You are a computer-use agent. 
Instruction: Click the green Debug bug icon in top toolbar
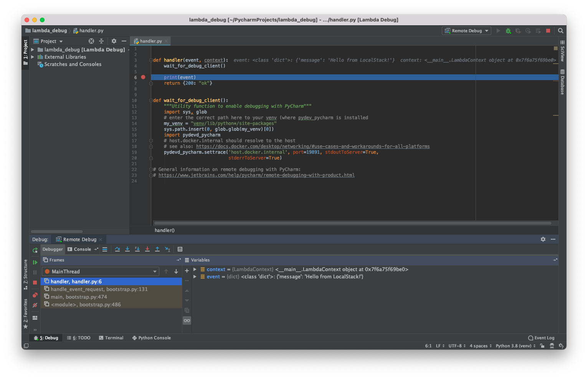point(508,31)
